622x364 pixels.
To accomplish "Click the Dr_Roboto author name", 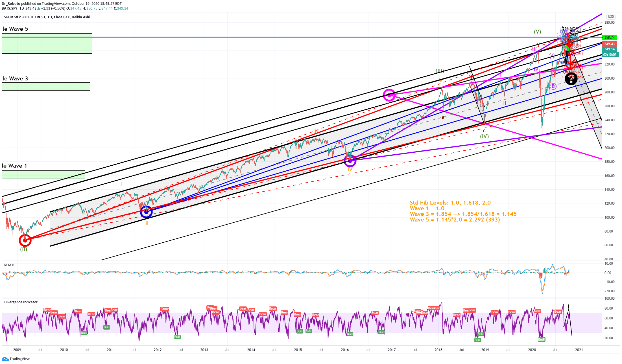I will coord(11,3).
